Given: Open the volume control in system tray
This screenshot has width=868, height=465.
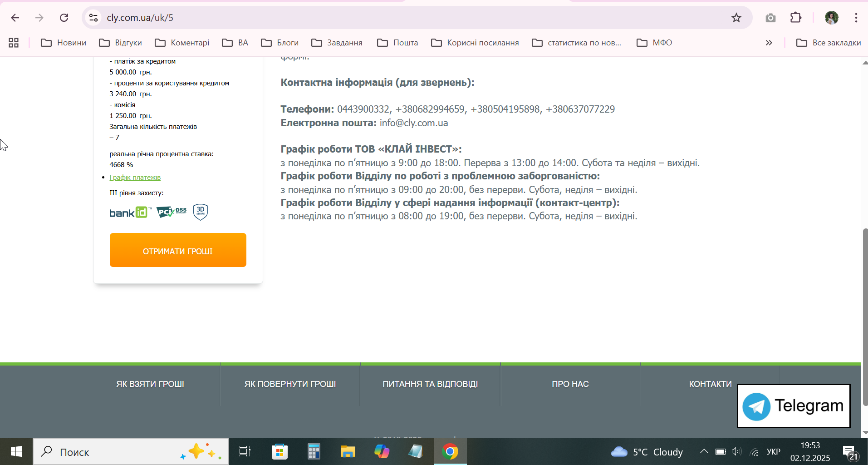Looking at the screenshot, I should pos(736,452).
